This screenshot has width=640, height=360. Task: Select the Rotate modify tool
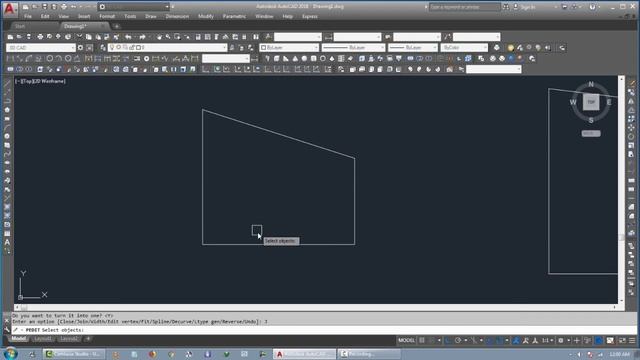[631, 137]
